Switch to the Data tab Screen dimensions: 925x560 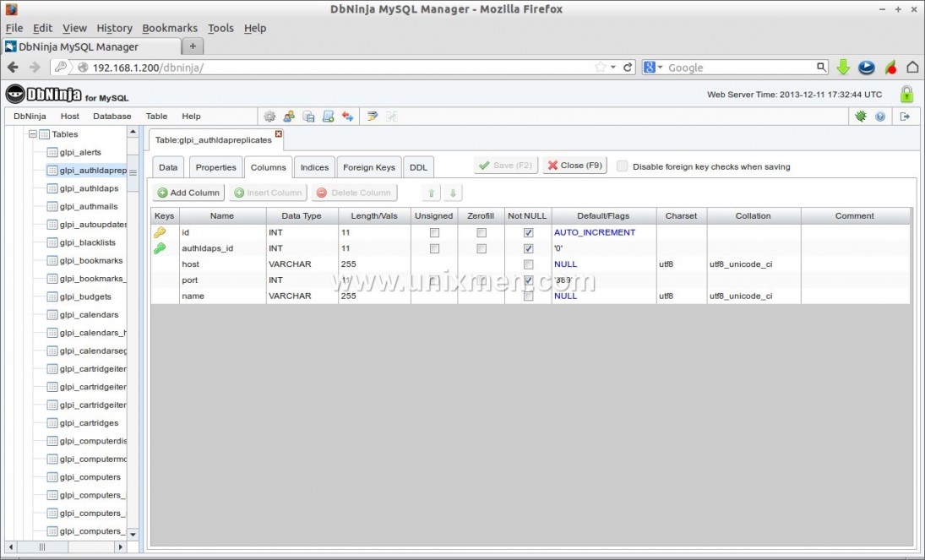click(x=168, y=167)
